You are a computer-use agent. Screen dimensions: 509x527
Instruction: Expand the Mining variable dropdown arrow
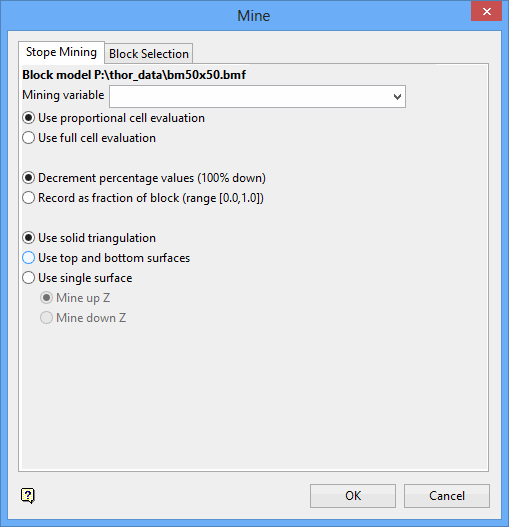pyautogui.click(x=397, y=97)
